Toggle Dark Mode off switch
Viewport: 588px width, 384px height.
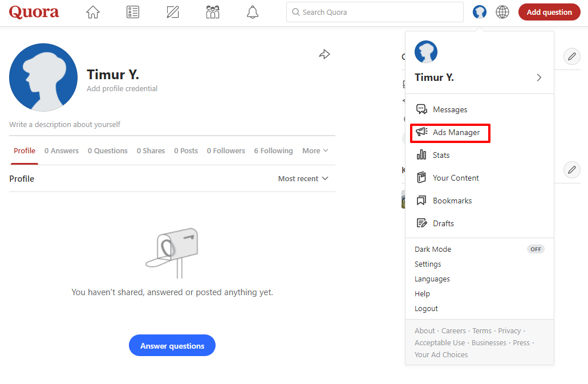[x=536, y=250]
